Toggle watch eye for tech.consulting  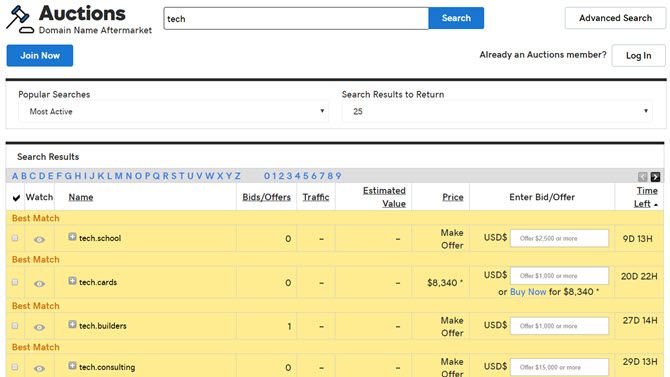pyautogui.click(x=39, y=368)
